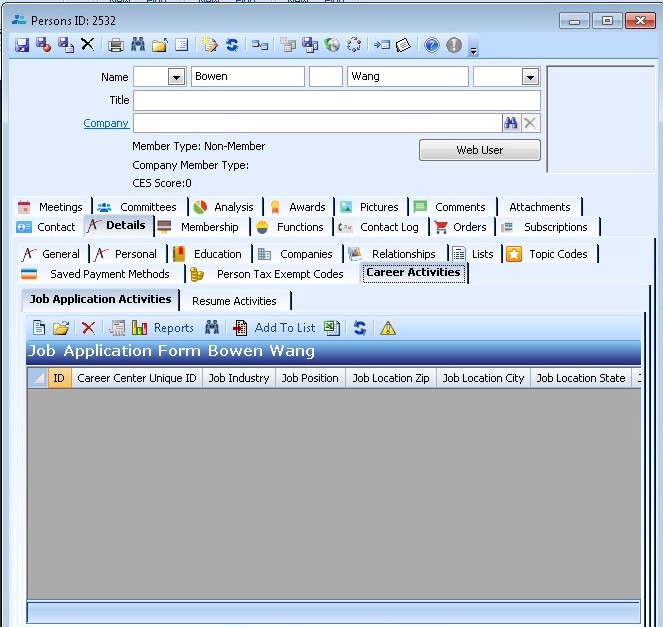Print the record with the printer icon
Viewport: 663px width, 627px height.
tap(115, 45)
